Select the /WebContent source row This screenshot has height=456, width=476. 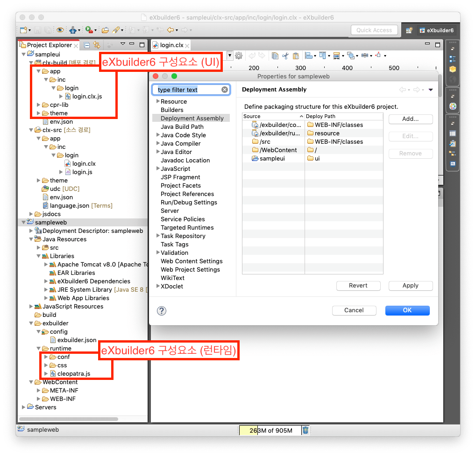pos(277,150)
